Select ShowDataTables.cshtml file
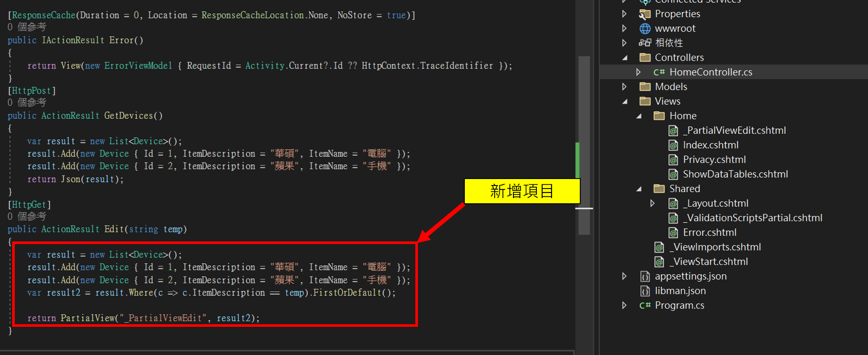This screenshot has width=868, height=355. (735, 174)
